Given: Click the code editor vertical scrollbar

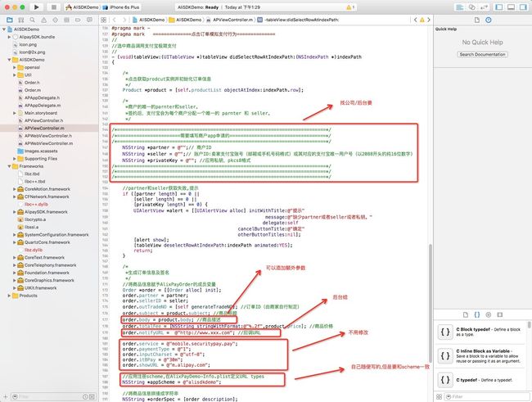Looking at the screenshot, I should tap(431, 303).
